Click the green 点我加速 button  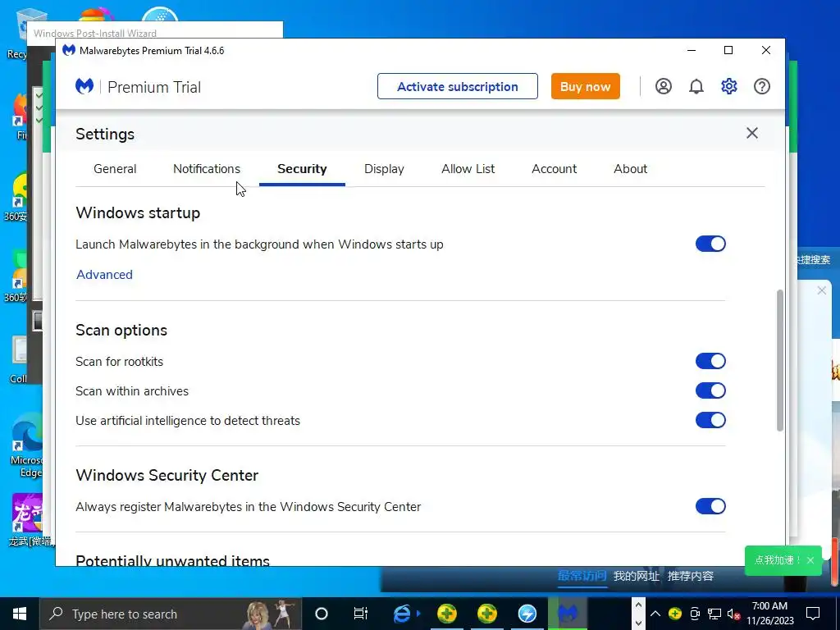click(x=776, y=560)
